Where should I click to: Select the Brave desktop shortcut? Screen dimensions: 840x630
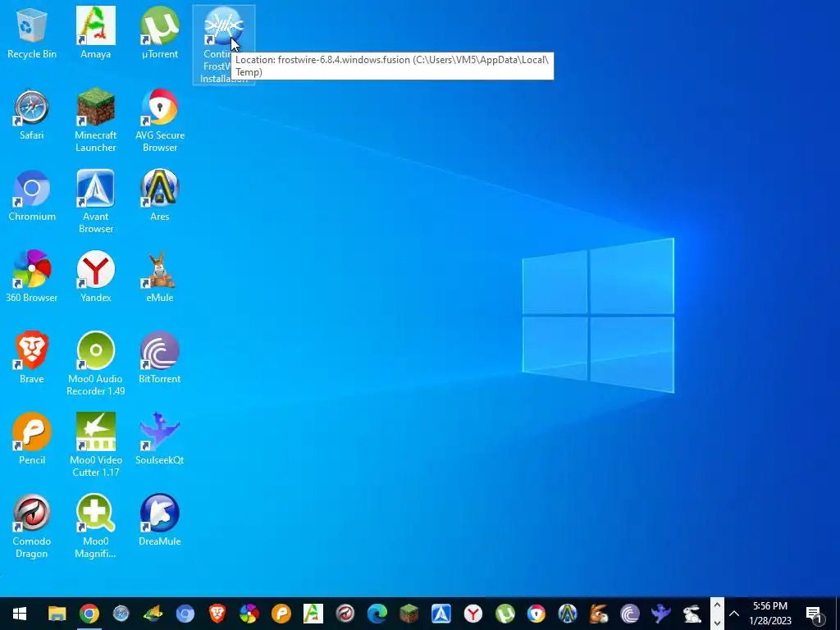point(32,358)
